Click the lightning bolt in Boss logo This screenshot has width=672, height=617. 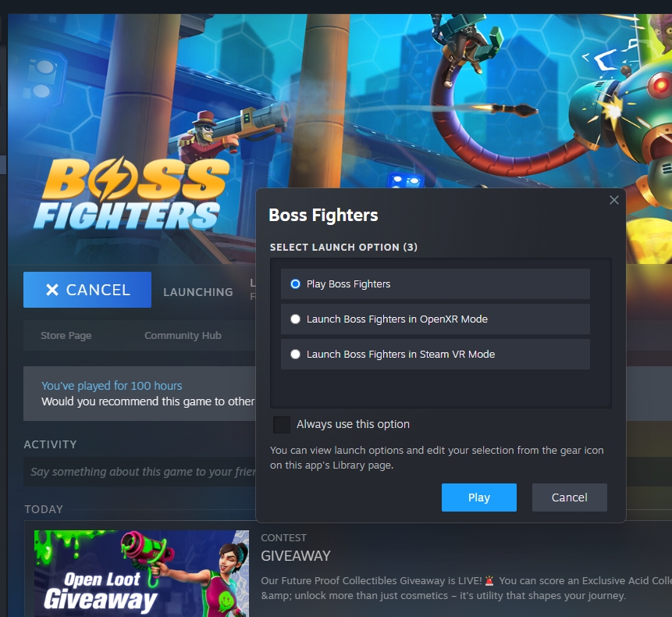[112, 179]
